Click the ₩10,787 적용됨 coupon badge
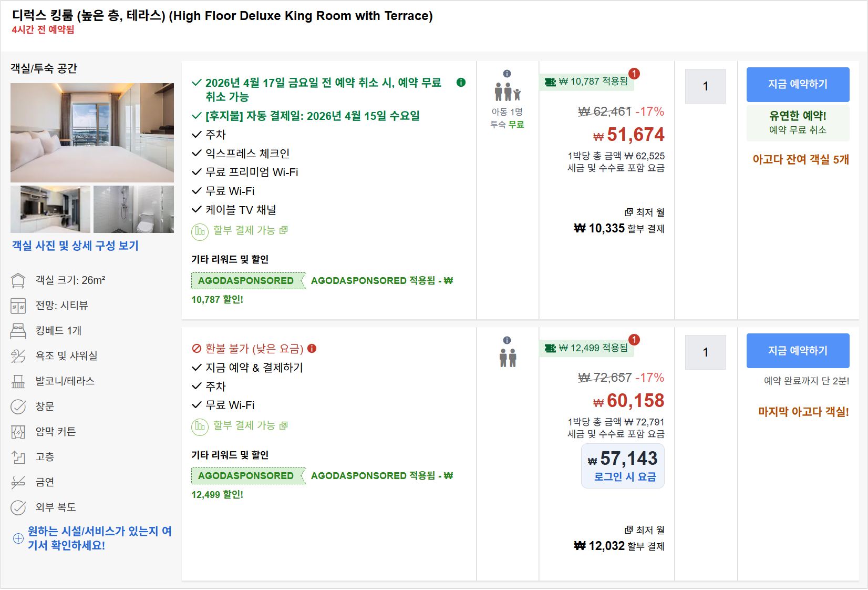This screenshot has height=590, width=868. pyautogui.click(x=586, y=82)
